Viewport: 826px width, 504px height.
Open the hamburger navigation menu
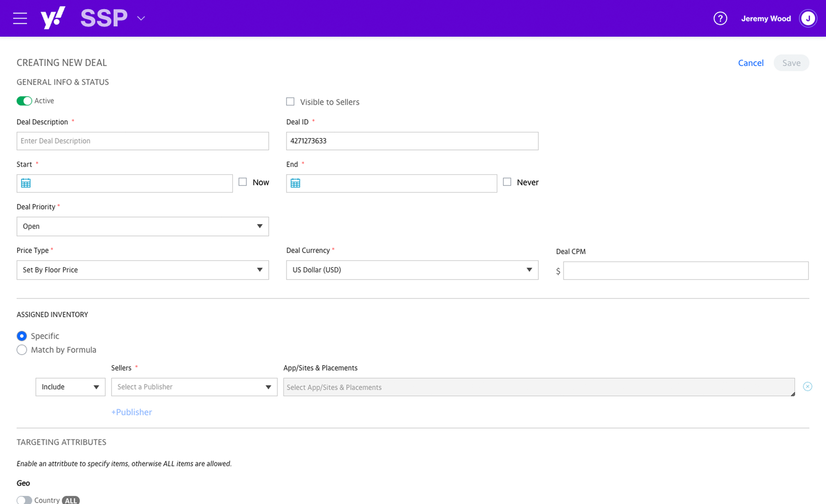click(20, 18)
